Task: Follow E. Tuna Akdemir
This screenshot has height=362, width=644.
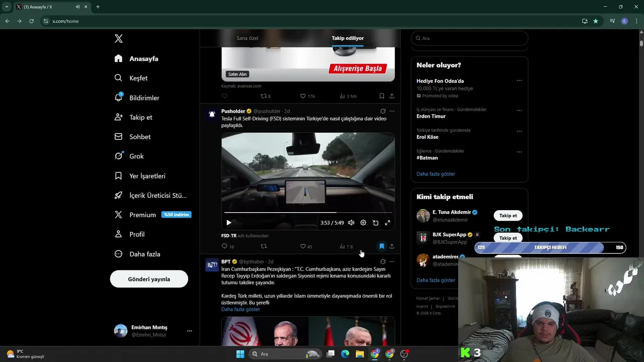Action: point(508,216)
